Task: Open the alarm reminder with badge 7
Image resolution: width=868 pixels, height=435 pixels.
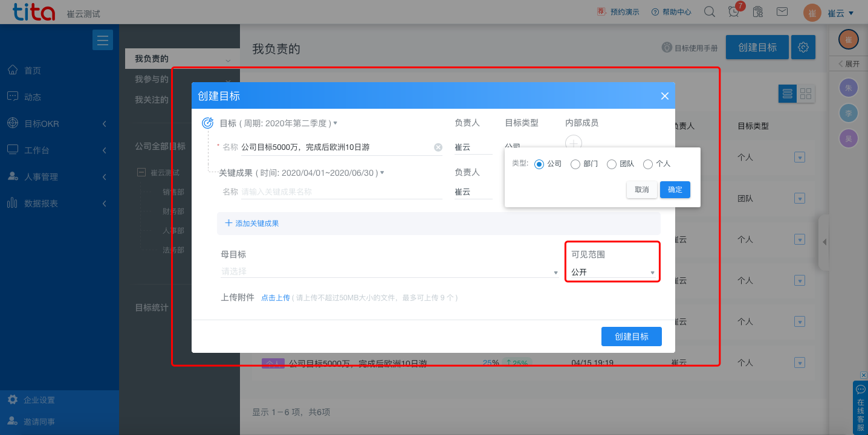Action: point(734,11)
